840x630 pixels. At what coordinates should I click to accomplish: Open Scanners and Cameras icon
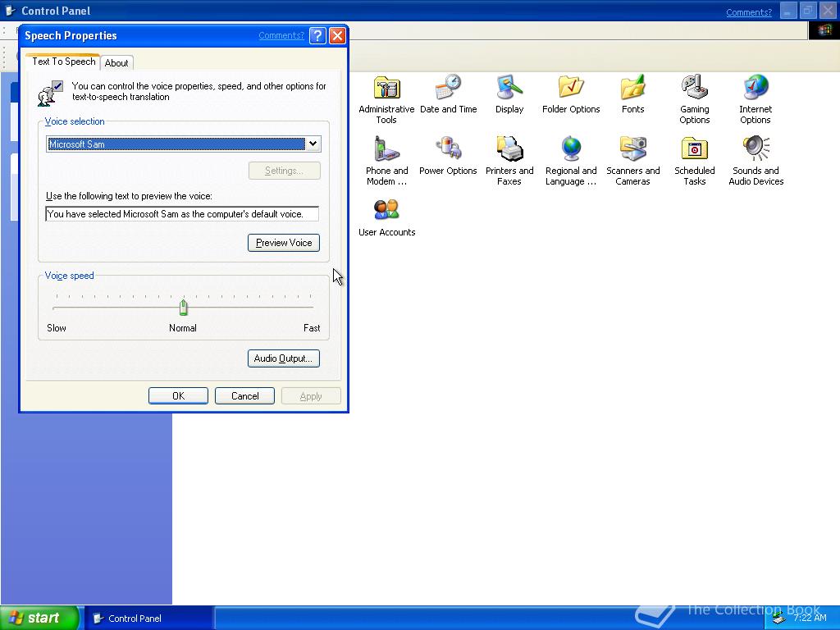coord(632,161)
